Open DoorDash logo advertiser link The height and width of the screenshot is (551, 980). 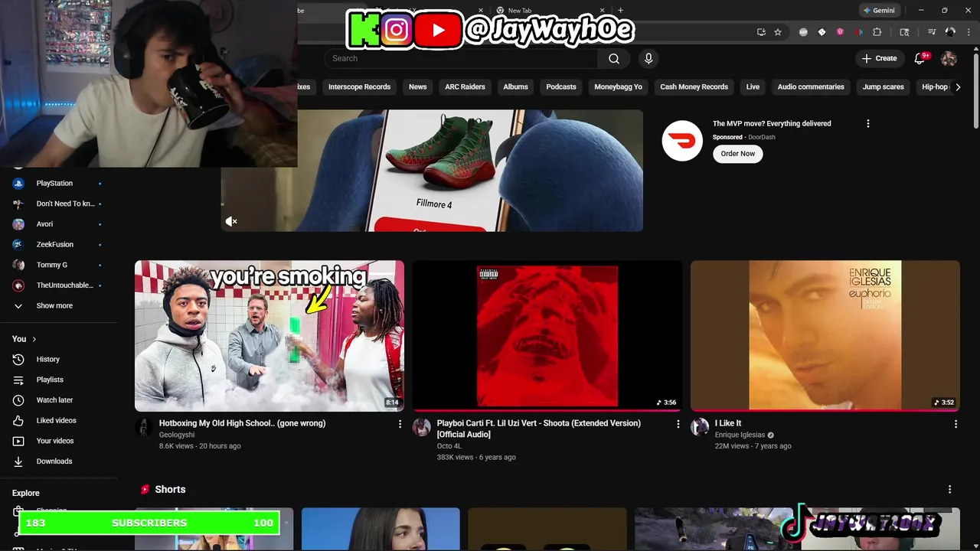click(x=681, y=141)
